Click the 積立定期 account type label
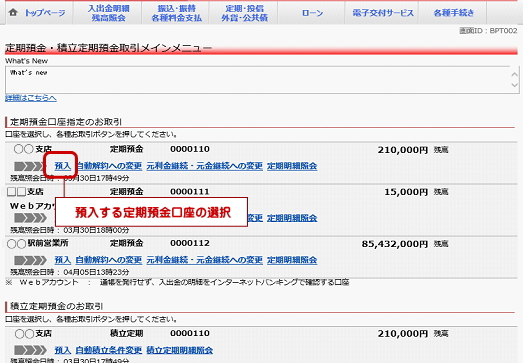Image resolution: width=523 pixels, height=363 pixels. [126, 333]
